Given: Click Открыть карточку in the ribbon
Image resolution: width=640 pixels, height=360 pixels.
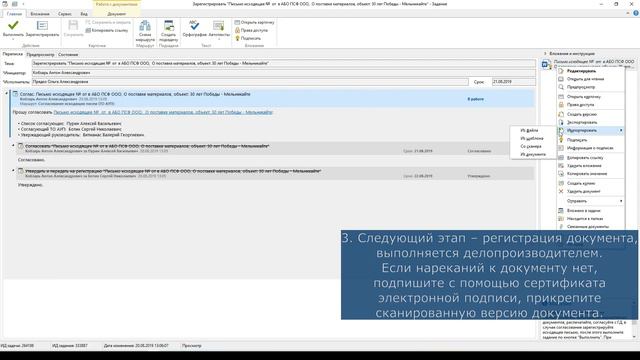Looking at the screenshot, I should pyautogui.click(x=255, y=22).
